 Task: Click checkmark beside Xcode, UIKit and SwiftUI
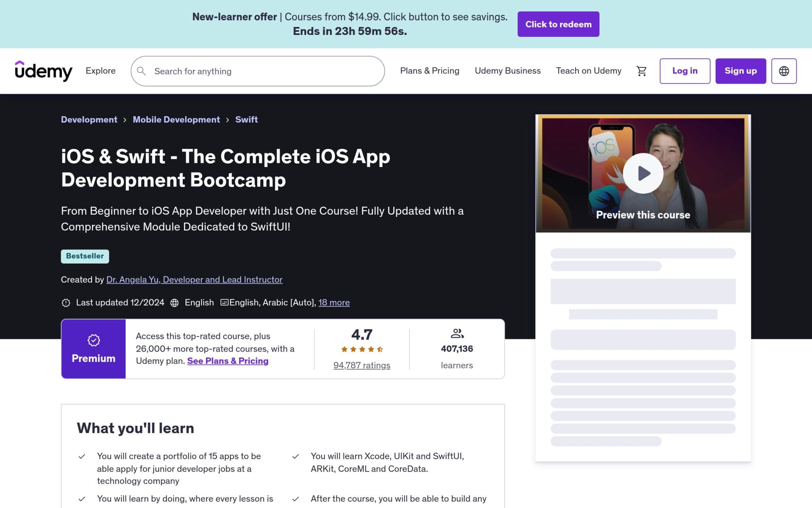point(295,456)
